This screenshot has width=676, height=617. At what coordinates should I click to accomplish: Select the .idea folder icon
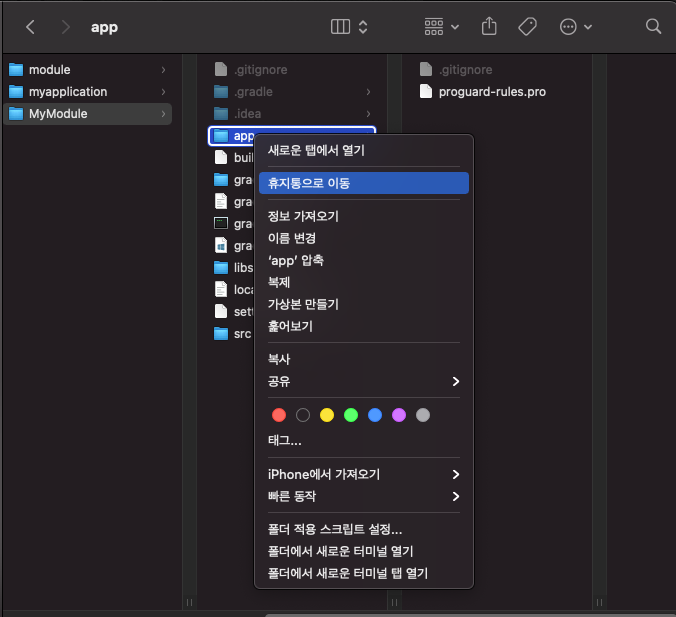coord(221,114)
